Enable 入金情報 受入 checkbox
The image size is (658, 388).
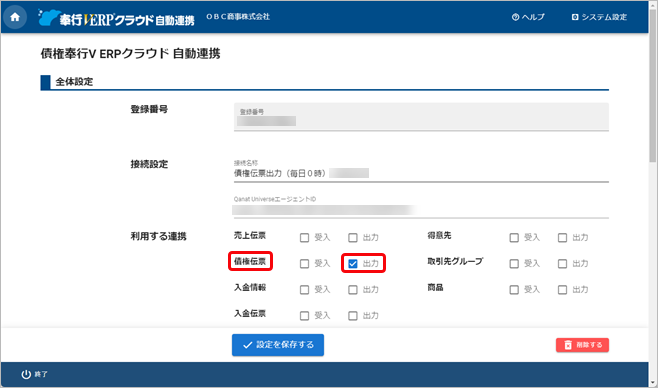(x=305, y=290)
